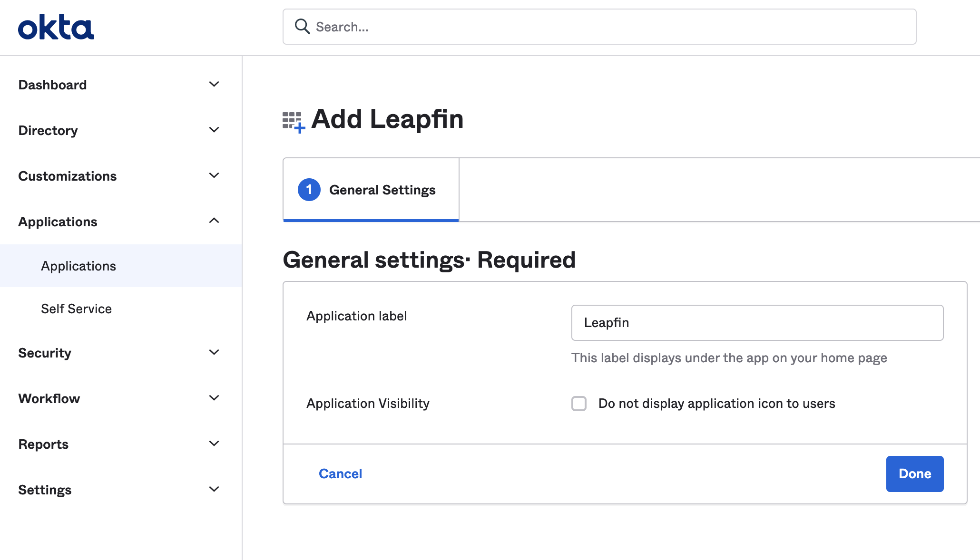This screenshot has width=980, height=560.
Task: Expand the Directory section chevron
Action: coord(214,130)
